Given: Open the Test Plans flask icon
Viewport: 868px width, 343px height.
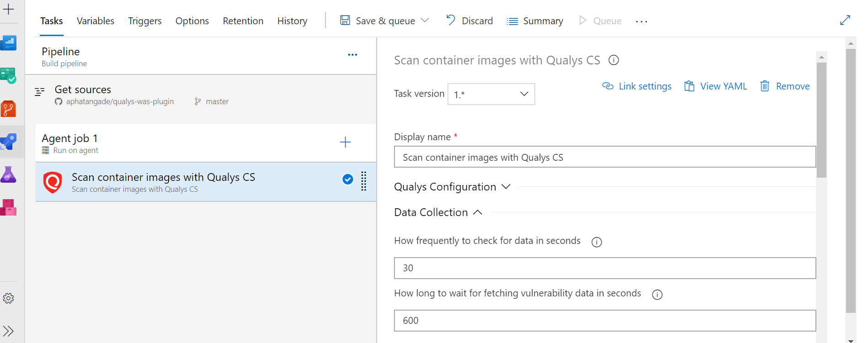Looking at the screenshot, I should tap(8, 174).
